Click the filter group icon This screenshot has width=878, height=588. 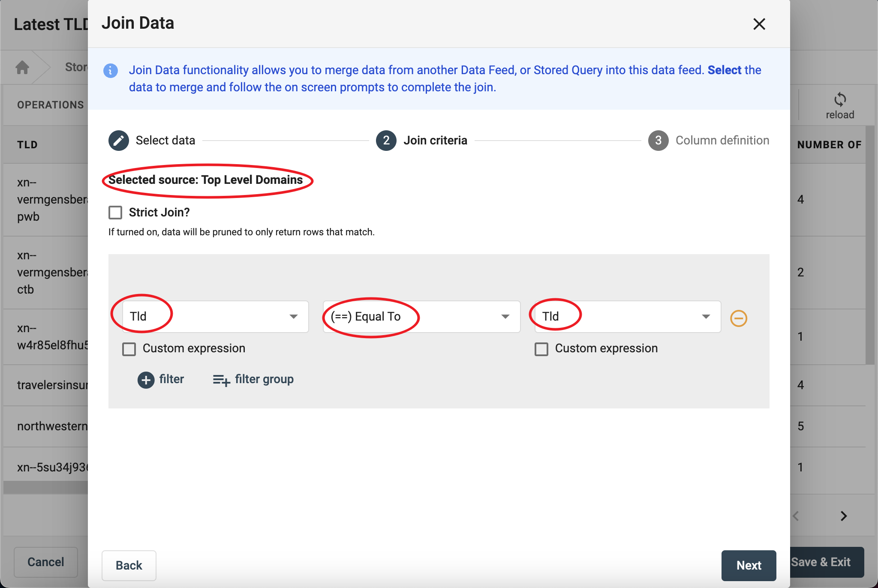pyautogui.click(x=221, y=380)
